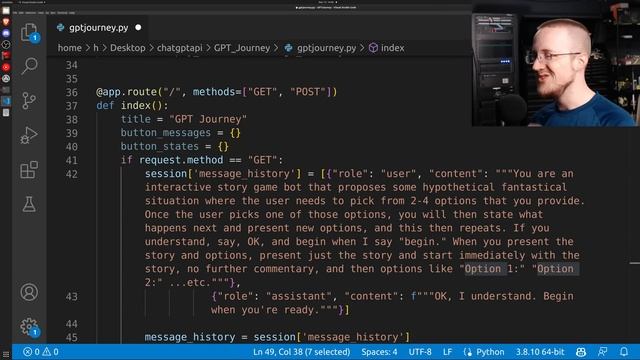Click line number 37 in gutter
Screen dimensions: 640x360
pyautogui.click(x=71, y=106)
